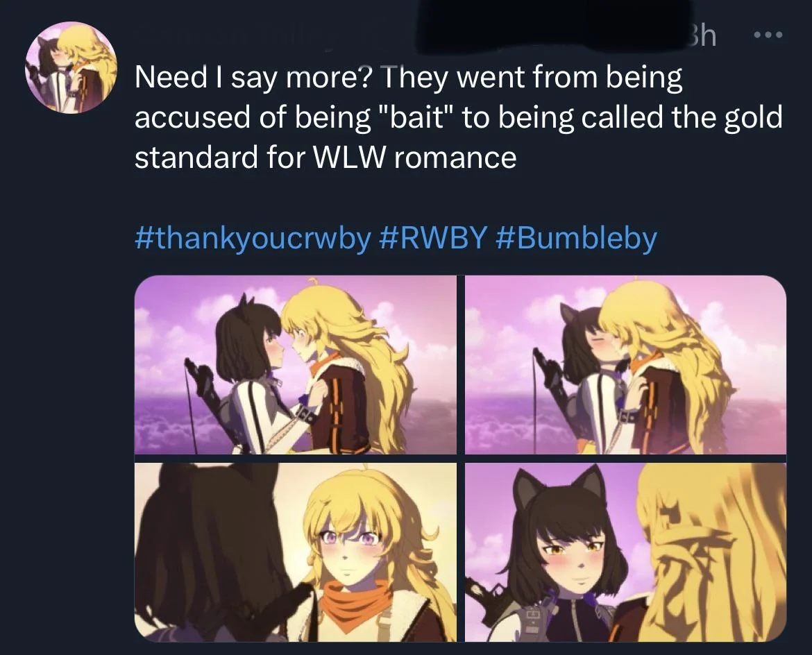Open the #RWBY hashtag
812x655 pixels.
coord(433,238)
